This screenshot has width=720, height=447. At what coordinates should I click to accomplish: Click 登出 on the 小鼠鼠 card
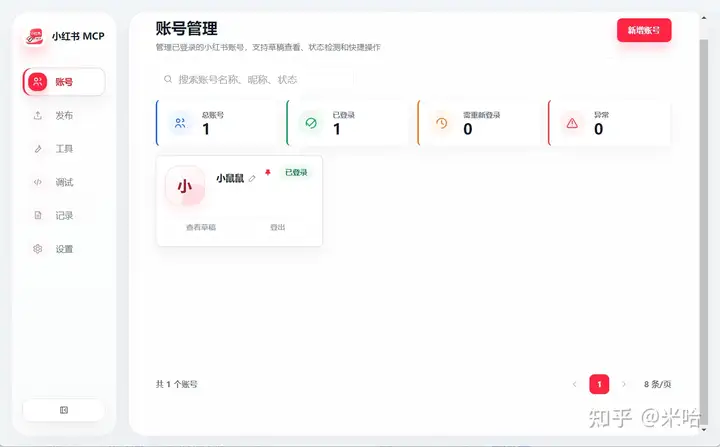point(278,227)
